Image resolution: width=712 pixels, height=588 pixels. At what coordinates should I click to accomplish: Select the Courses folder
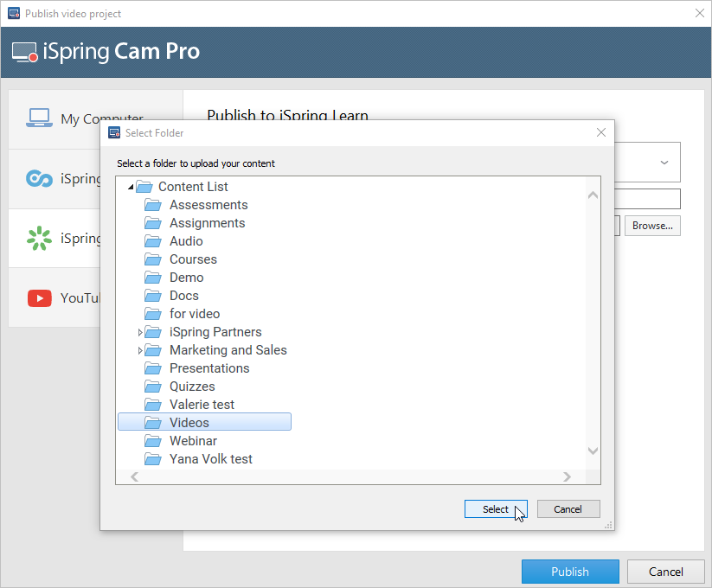point(193,259)
